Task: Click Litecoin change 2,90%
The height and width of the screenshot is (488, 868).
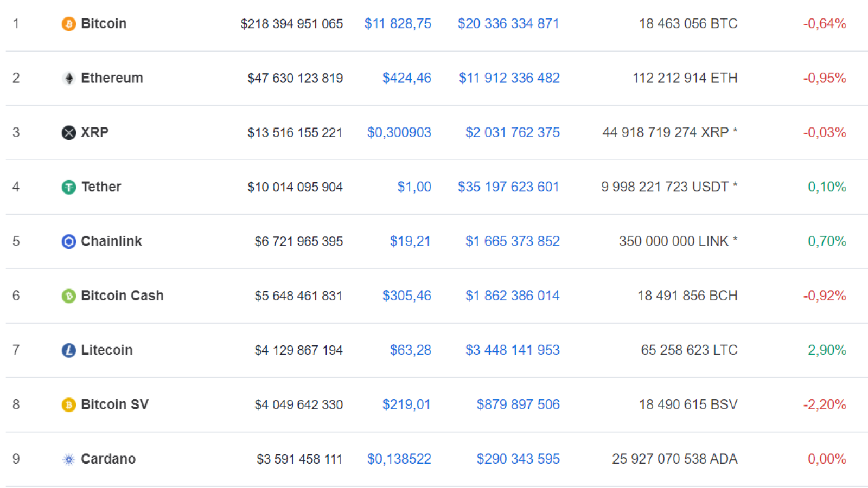Action: pos(827,350)
